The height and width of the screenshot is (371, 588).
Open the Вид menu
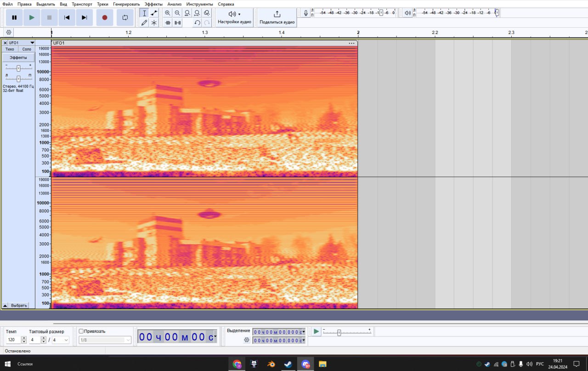click(x=63, y=4)
